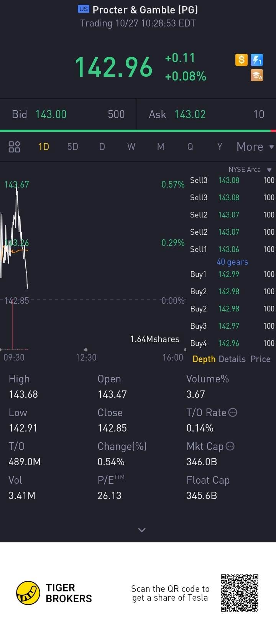Expand more stats with the bottom chevron
The height and width of the screenshot is (644, 276).
(142, 530)
